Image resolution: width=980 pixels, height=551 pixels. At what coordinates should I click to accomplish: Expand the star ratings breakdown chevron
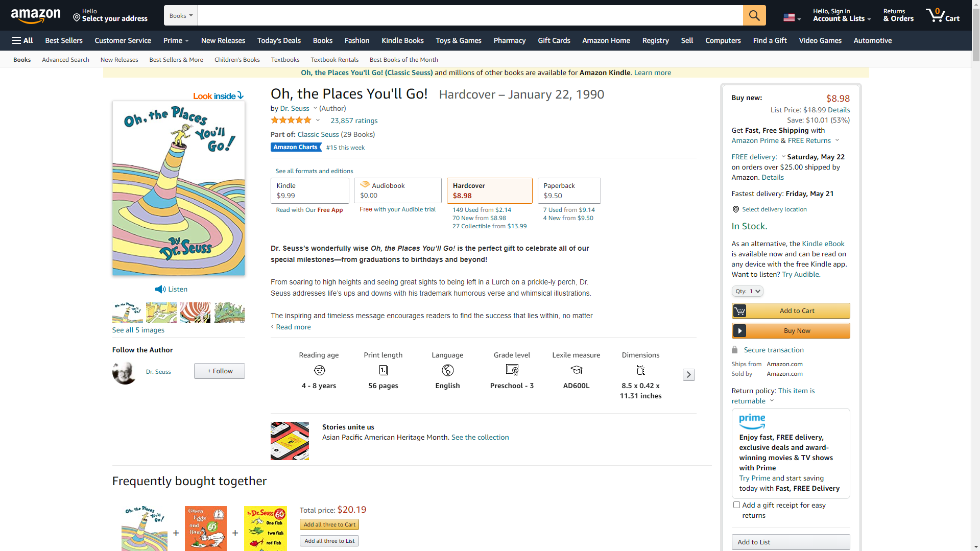pos(318,121)
